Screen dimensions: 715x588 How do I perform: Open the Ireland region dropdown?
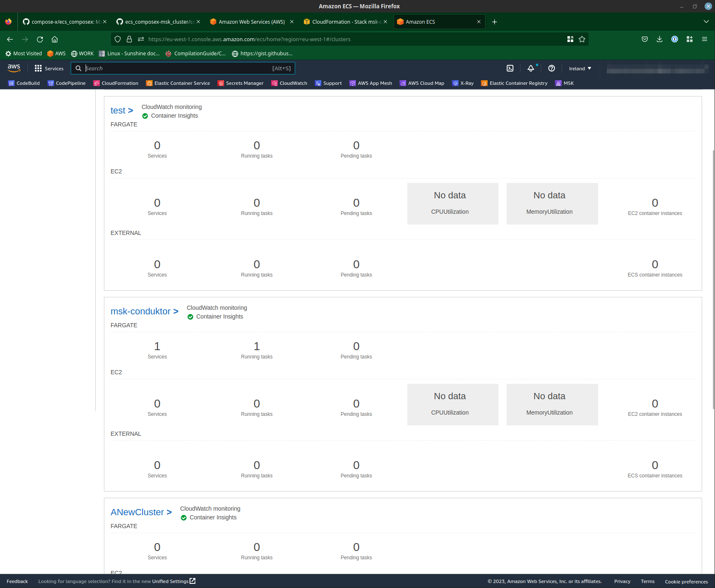click(580, 68)
